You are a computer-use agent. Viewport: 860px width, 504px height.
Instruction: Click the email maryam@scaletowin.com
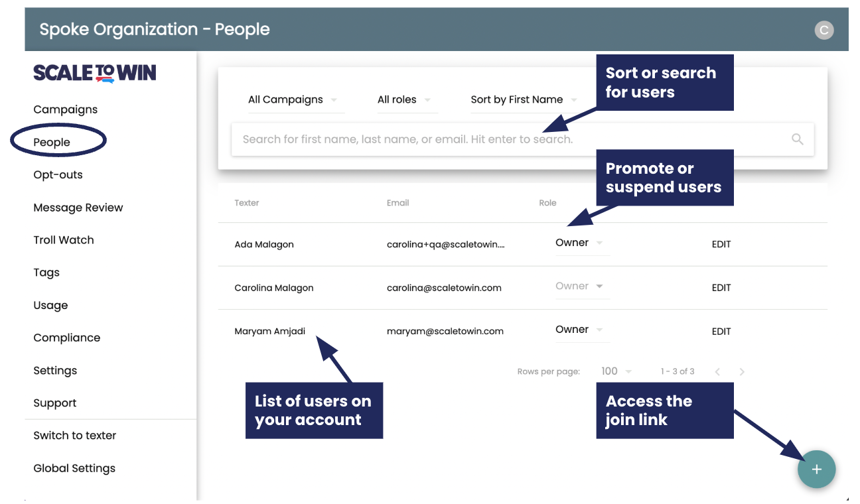point(445,331)
